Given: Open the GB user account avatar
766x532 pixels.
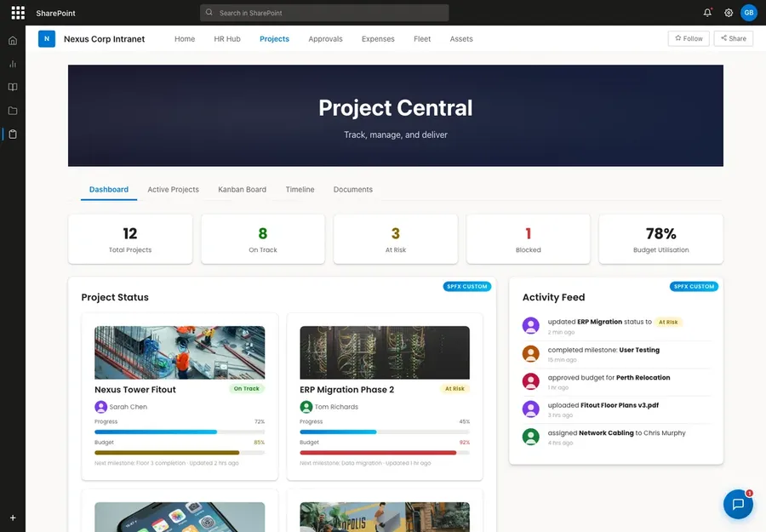Looking at the screenshot, I should 749,13.
